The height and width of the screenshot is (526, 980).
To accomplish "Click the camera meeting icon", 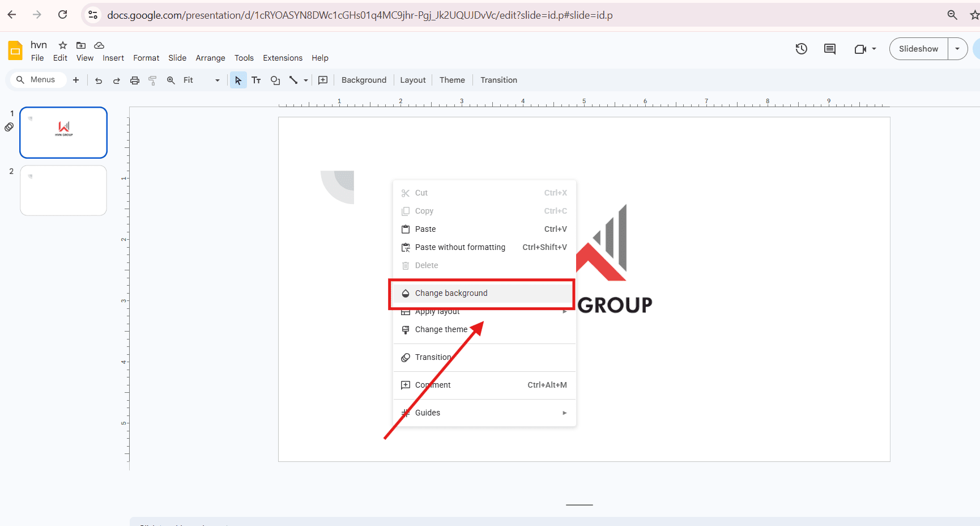I will 860,49.
